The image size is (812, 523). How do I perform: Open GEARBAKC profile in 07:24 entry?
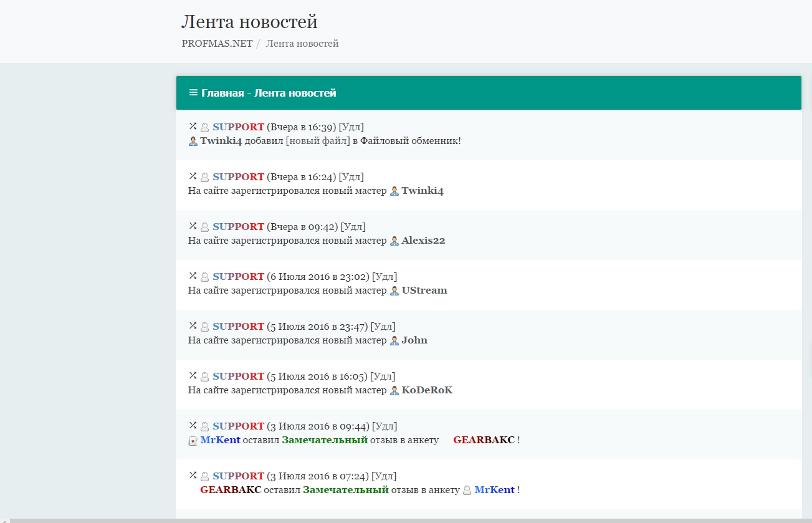[x=231, y=490]
